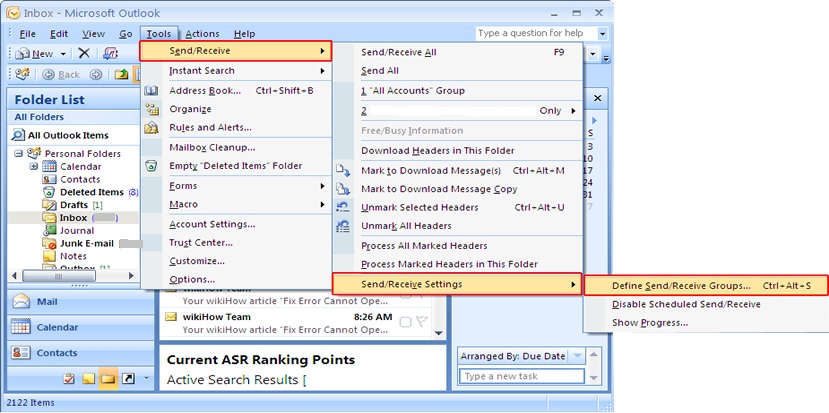The image size is (829, 413).
Task: Open the Help menu
Action: (x=244, y=34)
